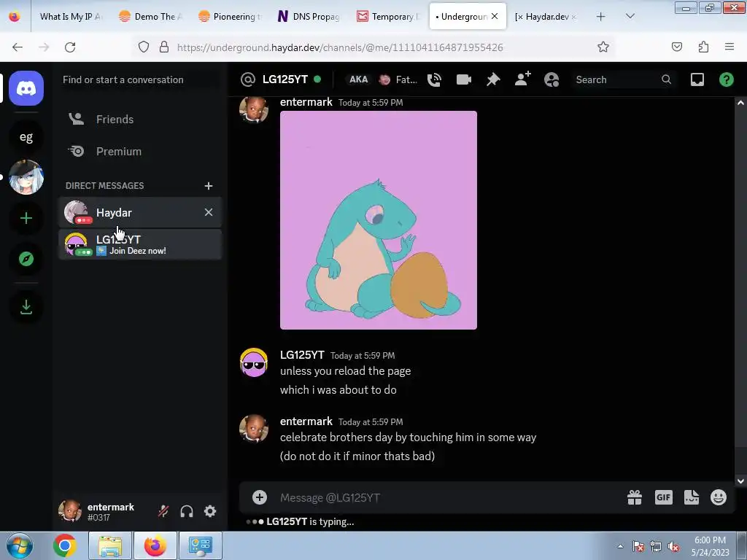The height and width of the screenshot is (560, 747).
Task: Open the sticker picker icon
Action: point(692,497)
